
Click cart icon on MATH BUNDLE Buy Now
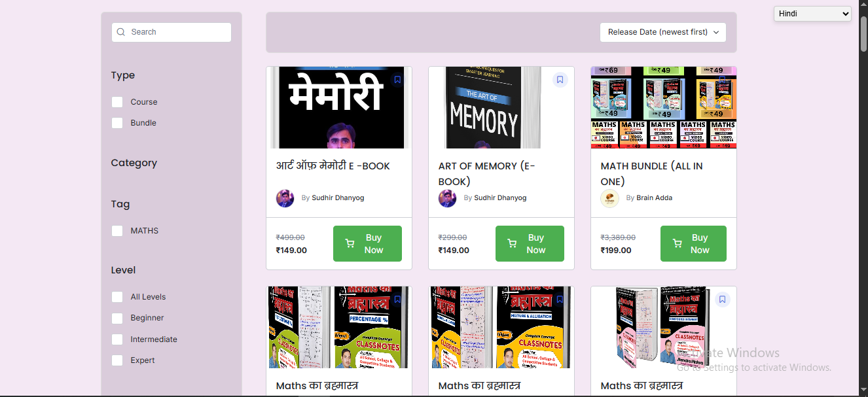[x=678, y=244]
